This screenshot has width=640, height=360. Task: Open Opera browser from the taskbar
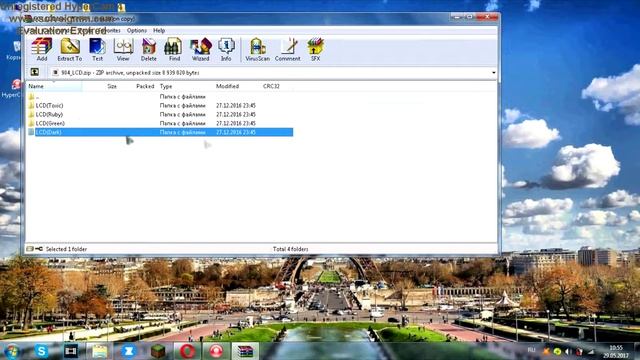coord(187,351)
